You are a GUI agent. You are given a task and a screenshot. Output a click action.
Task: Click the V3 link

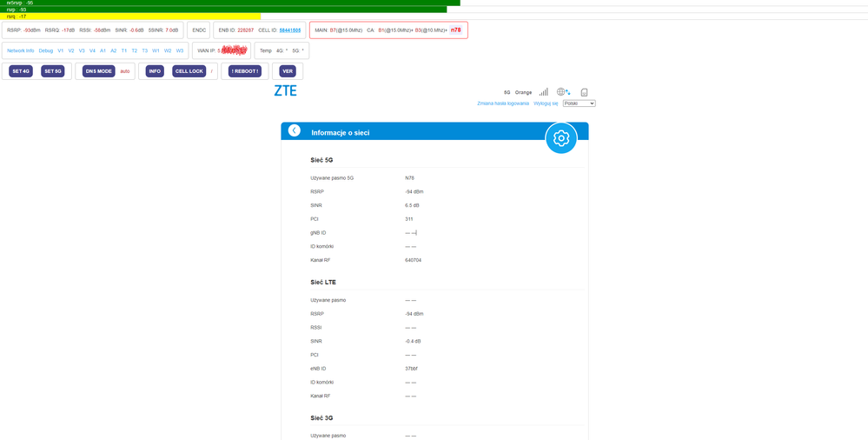(82, 50)
